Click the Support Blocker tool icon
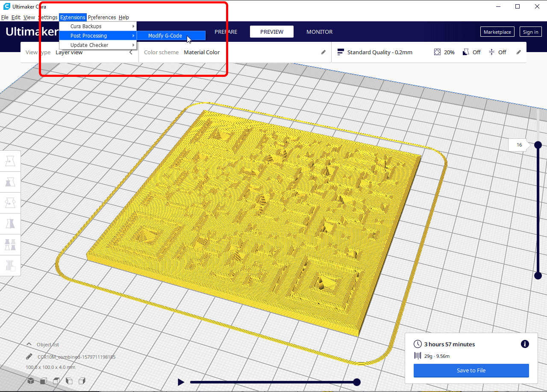Screen dimensions: 547x392 tap(10, 266)
